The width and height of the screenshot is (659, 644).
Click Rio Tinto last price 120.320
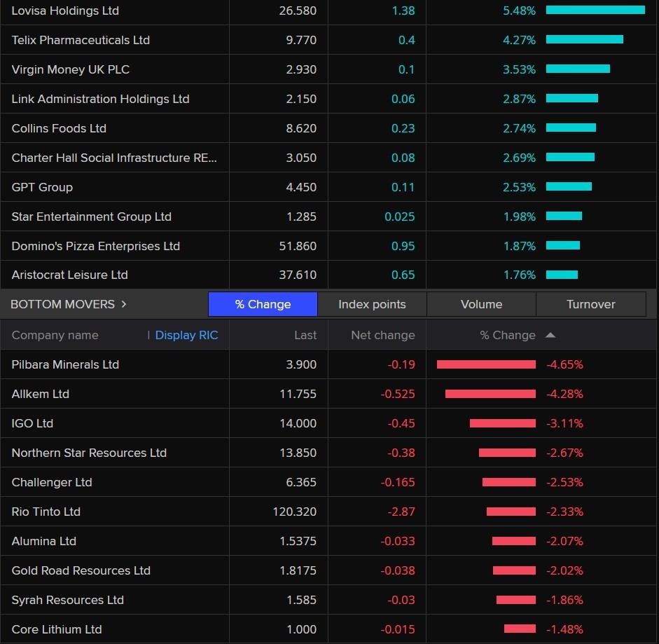295,512
